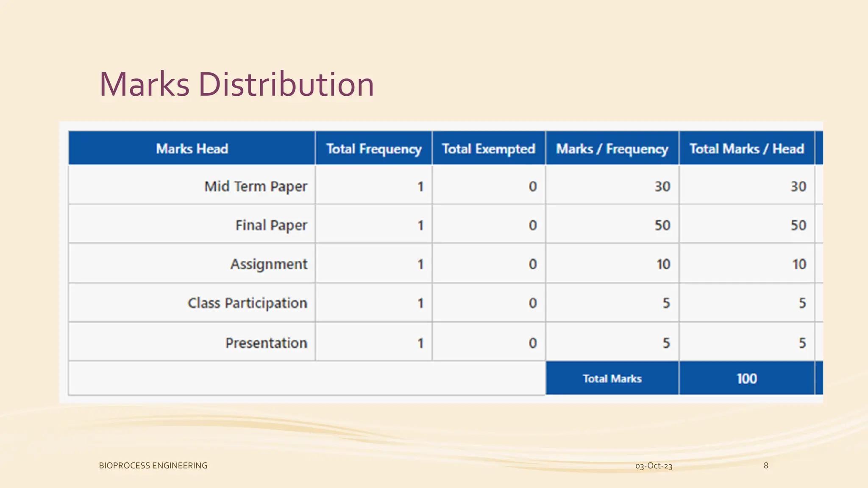Click Presentation's Marks / Frequency value 5
Viewport: 868px width, 488px height.
pos(666,343)
